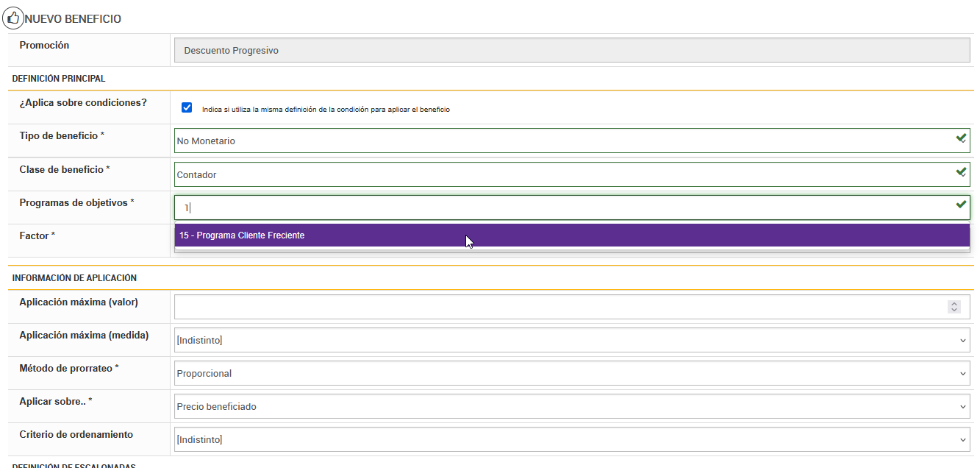Click green checkmark in Programas de objetivos
Screen dimensions: 980x468
(x=961, y=205)
